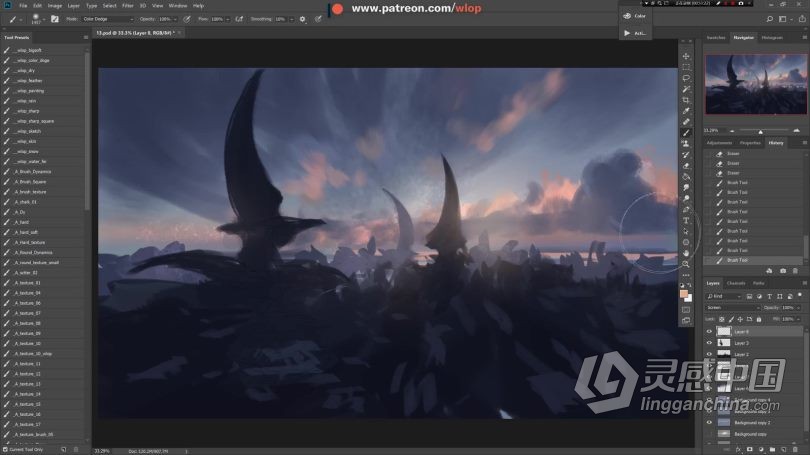Viewport: 810px width, 455px height.
Task: Lock all layer attributes padlock
Action: (x=759, y=319)
